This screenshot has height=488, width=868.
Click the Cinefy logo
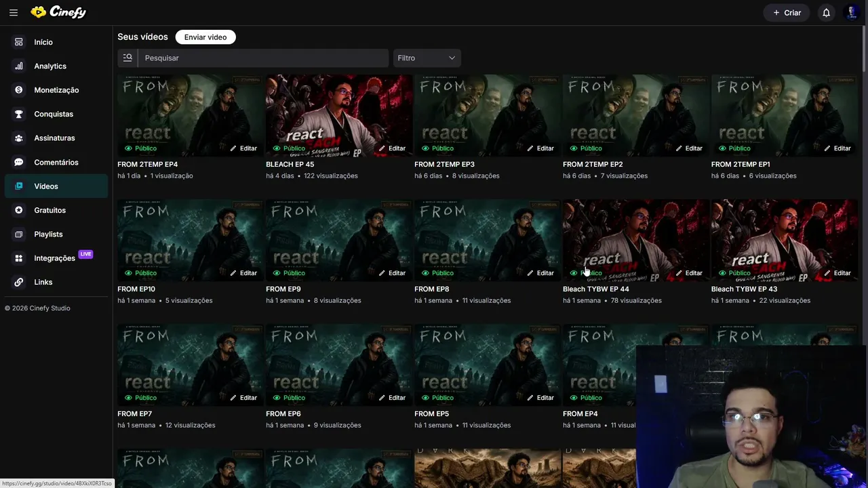point(58,12)
